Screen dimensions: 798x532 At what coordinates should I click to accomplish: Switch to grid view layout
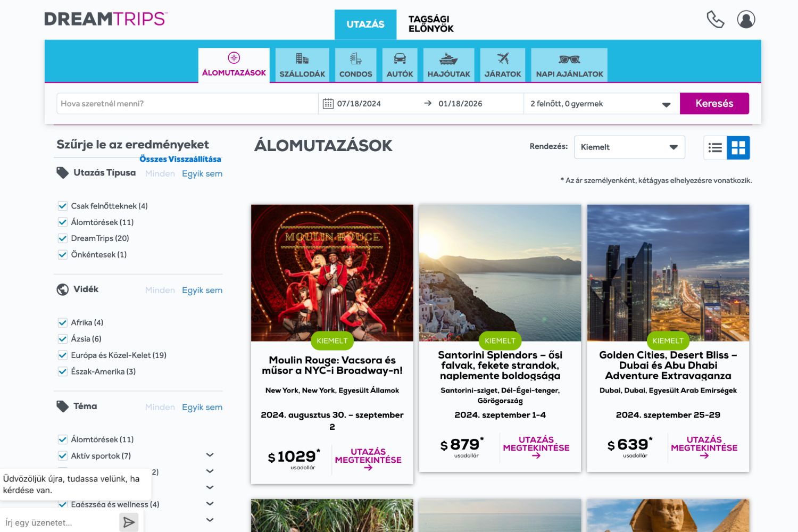738,148
